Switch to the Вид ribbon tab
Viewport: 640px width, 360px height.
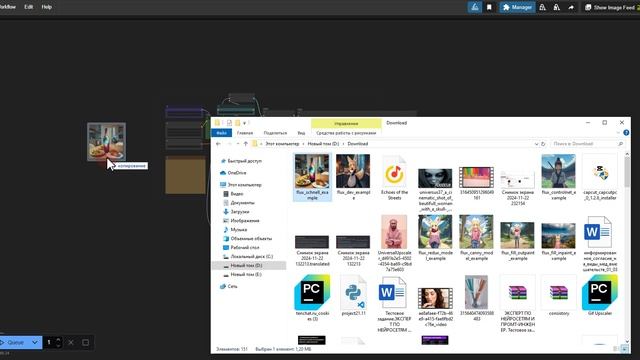coord(301,133)
